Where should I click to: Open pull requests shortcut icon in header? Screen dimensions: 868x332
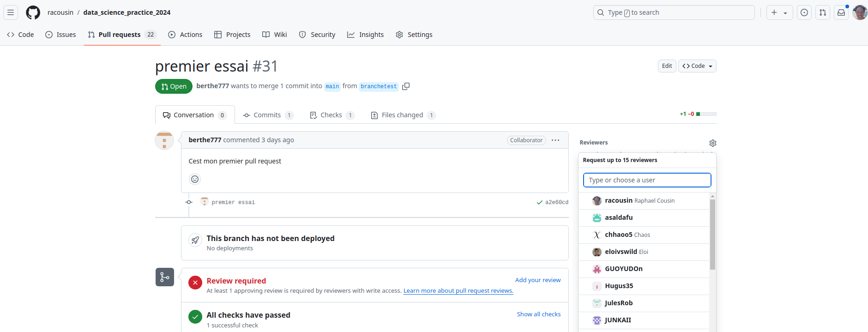[x=823, y=12]
